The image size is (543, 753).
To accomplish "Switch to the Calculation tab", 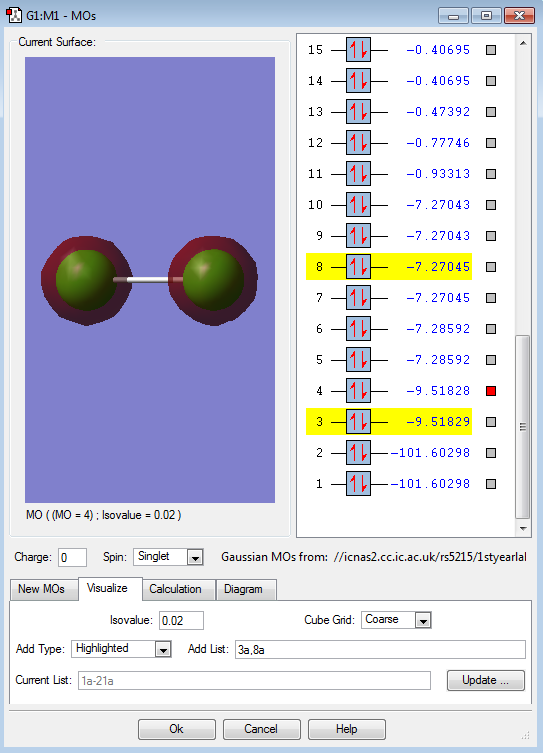I will [x=175, y=589].
